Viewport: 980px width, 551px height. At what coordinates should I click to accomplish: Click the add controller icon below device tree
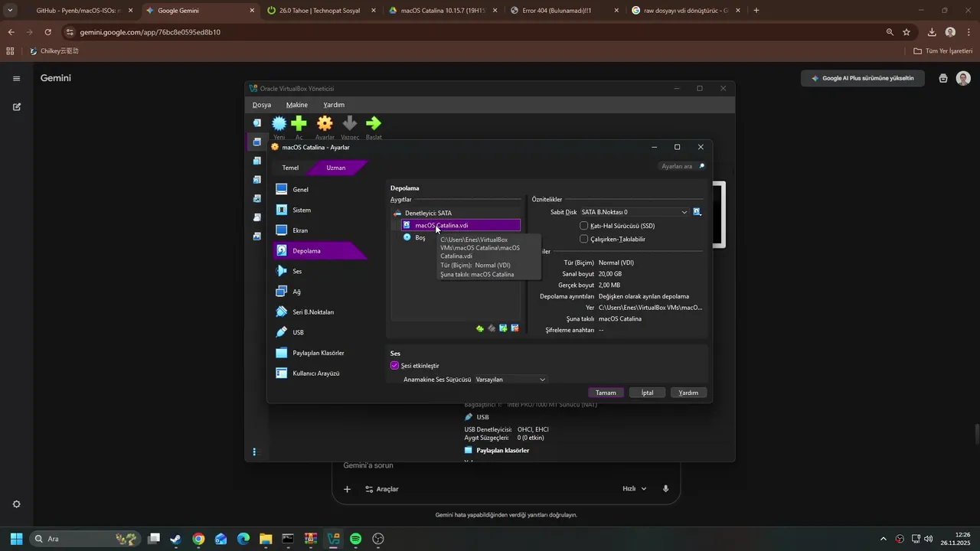pyautogui.click(x=480, y=328)
